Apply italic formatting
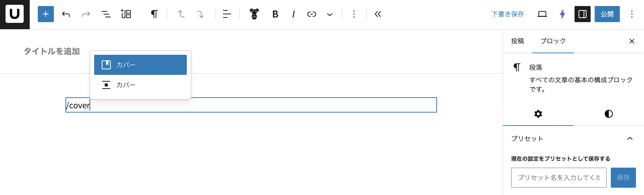 (x=293, y=14)
